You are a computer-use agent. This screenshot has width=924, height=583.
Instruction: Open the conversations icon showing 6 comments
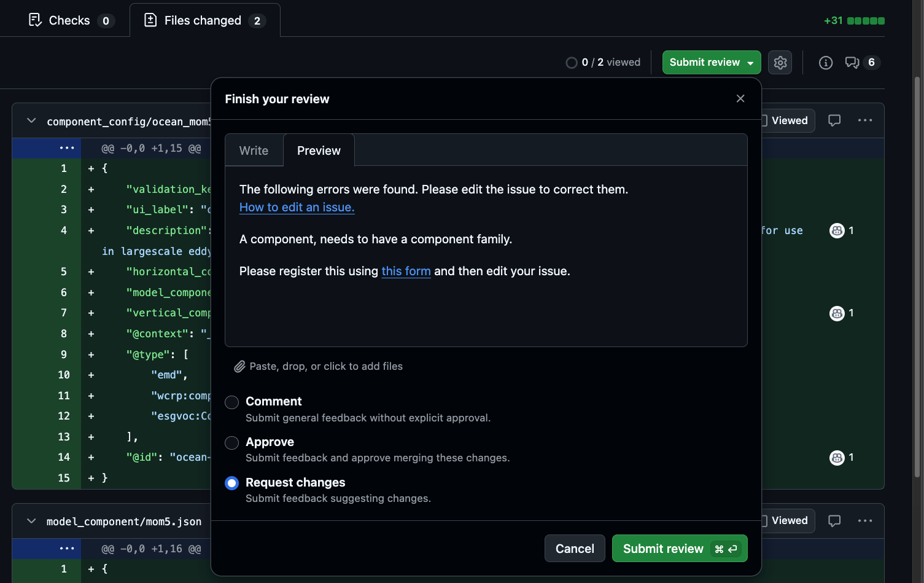click(852, 63)
